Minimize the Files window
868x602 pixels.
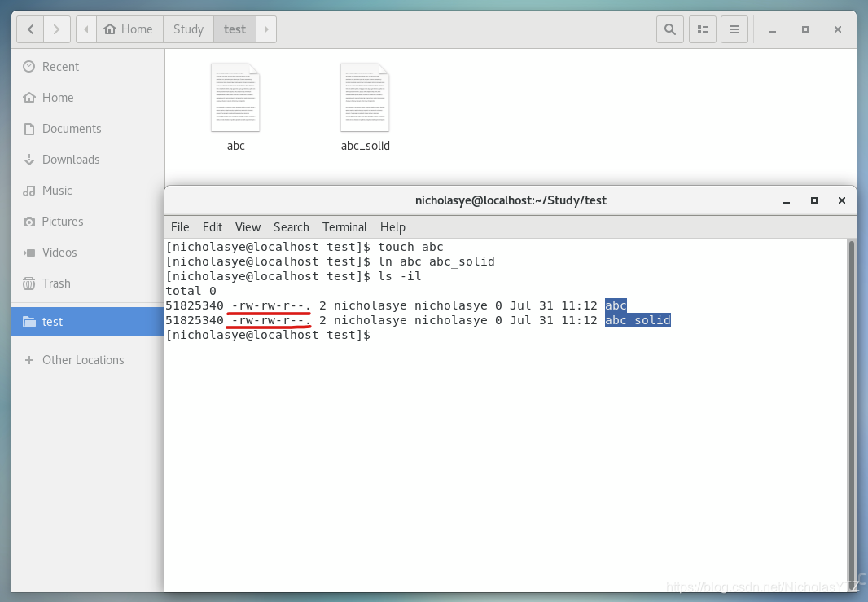[x=773, y=29]
